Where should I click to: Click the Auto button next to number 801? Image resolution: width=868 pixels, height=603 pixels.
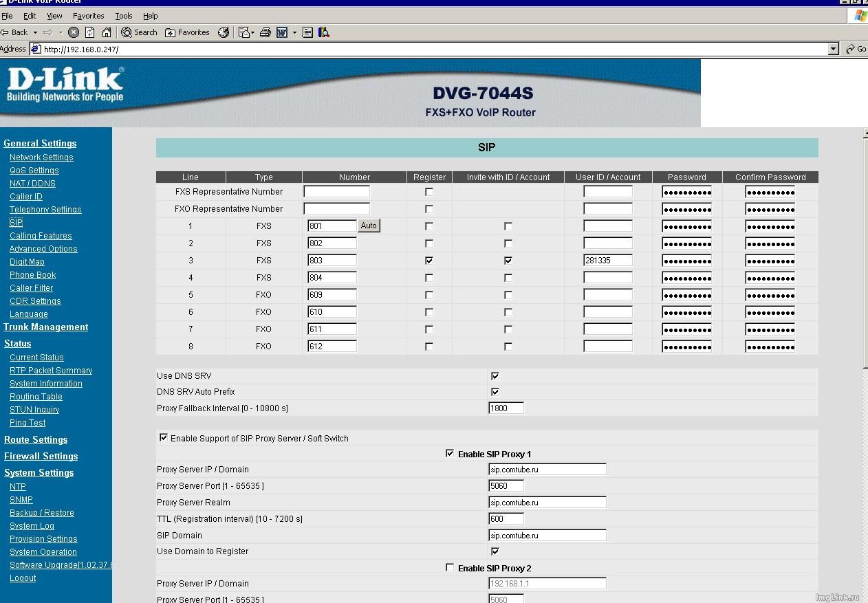pyautogui.click(x=369, y=226)
